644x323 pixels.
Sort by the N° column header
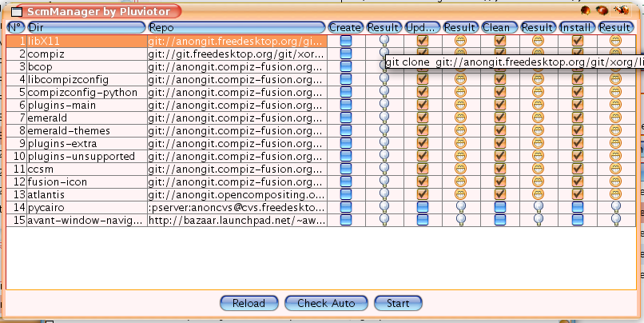[x=16, y=27]
